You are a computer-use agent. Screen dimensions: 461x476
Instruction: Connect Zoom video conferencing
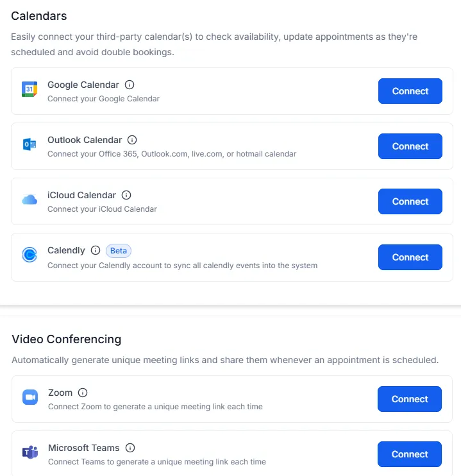click(410, 399)
